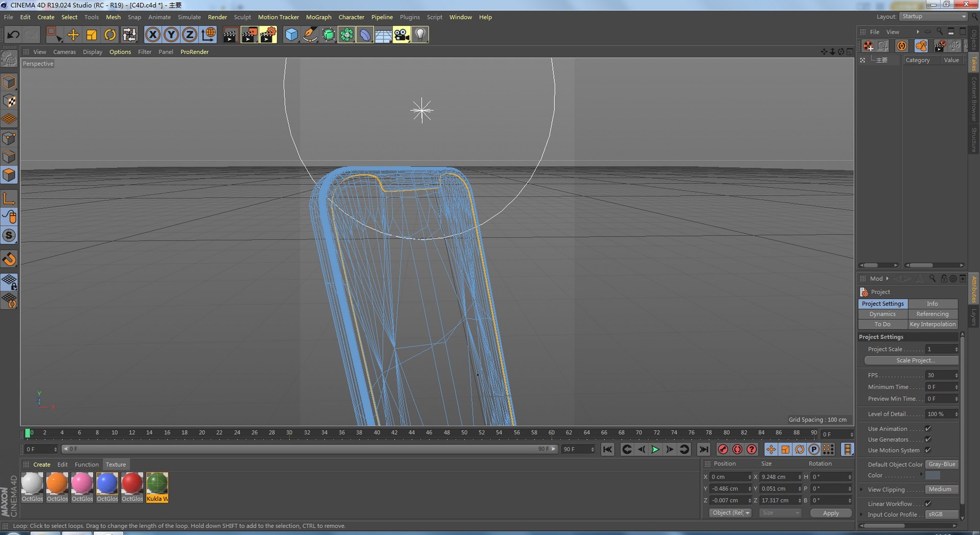Switch coordinate system icon
This screenshot has height=535, width=980.
pos(208,35)
